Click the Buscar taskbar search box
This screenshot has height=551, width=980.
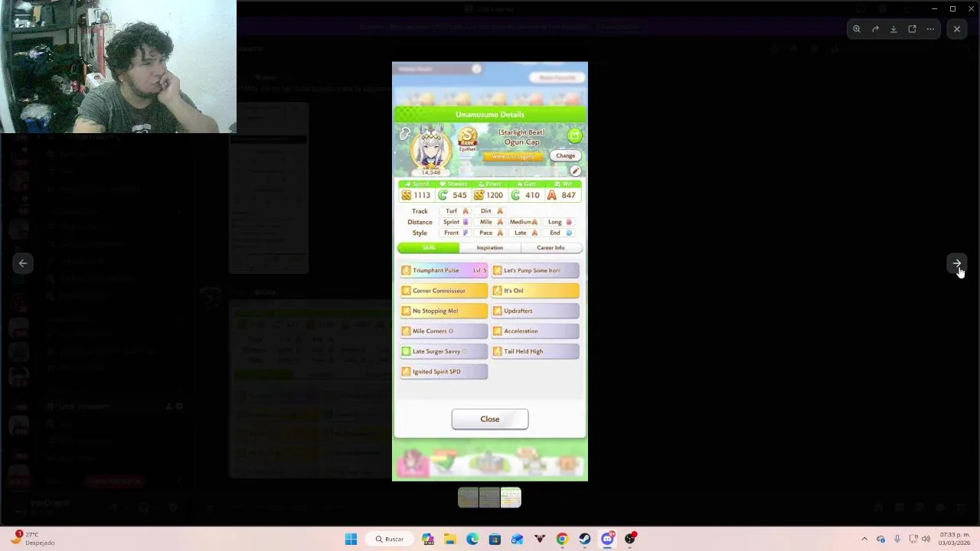pos(390,540)
